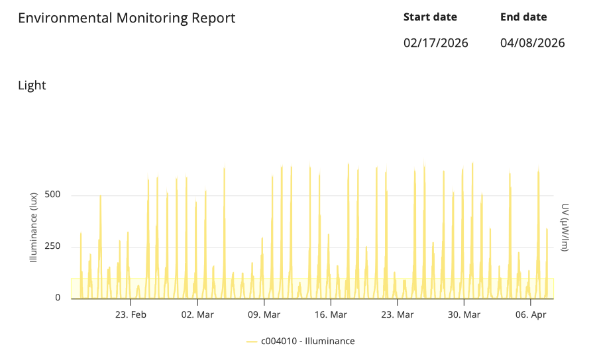Click the yellow legend line swatch
The height and width of the screenshot is (364, 595).
[252, 341]
